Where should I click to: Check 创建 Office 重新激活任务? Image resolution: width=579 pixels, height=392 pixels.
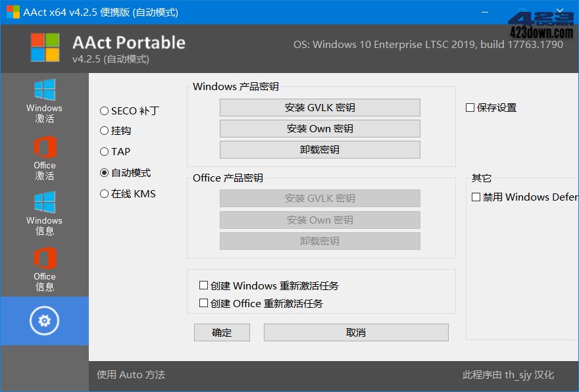204,303
